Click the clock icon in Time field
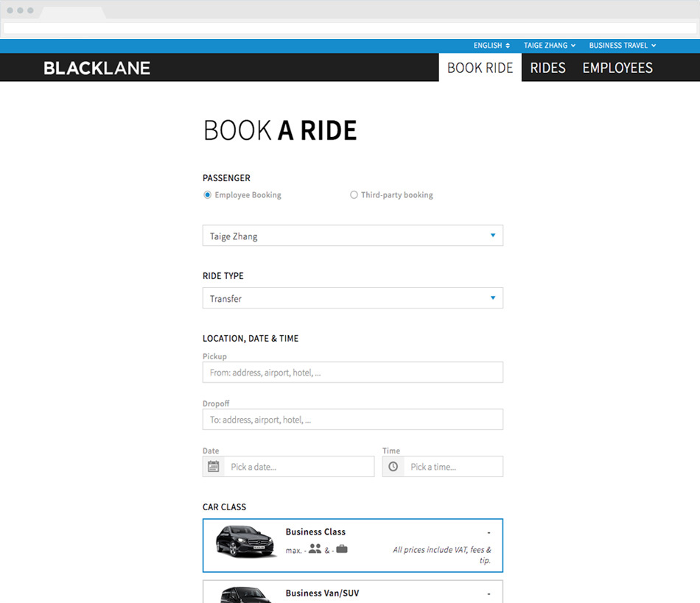Viewport: 700px width, 603px height. pos(393,467)
